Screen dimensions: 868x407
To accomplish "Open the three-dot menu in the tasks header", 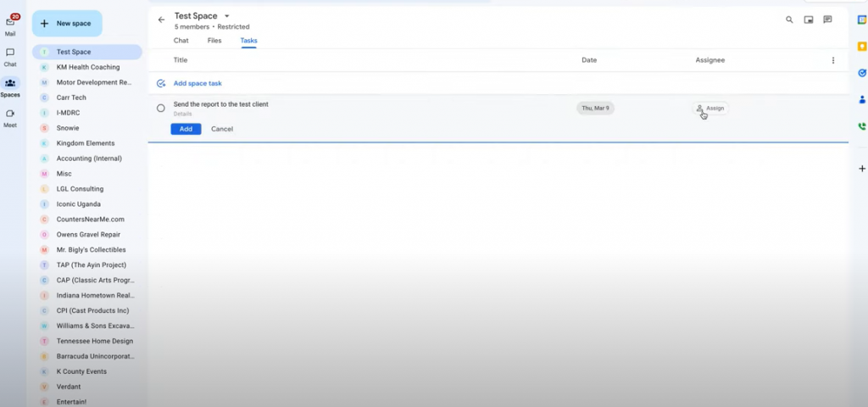I will click(832, 60).
